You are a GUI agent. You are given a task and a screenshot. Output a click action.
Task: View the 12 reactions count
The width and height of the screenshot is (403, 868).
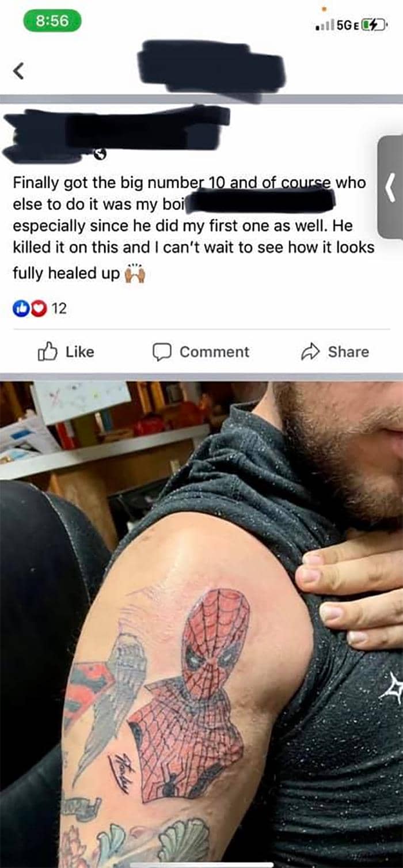[x=59, y=308]
